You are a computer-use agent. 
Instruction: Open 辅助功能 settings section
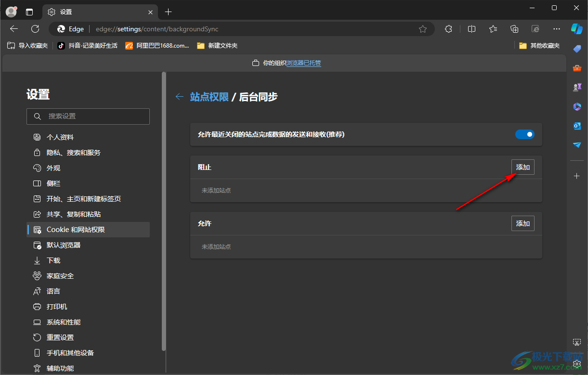88,368
